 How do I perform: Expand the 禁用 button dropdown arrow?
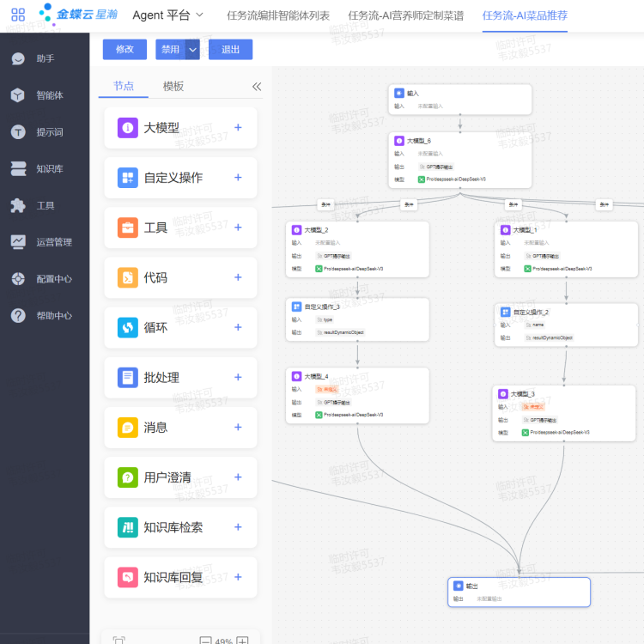[192, 50]
